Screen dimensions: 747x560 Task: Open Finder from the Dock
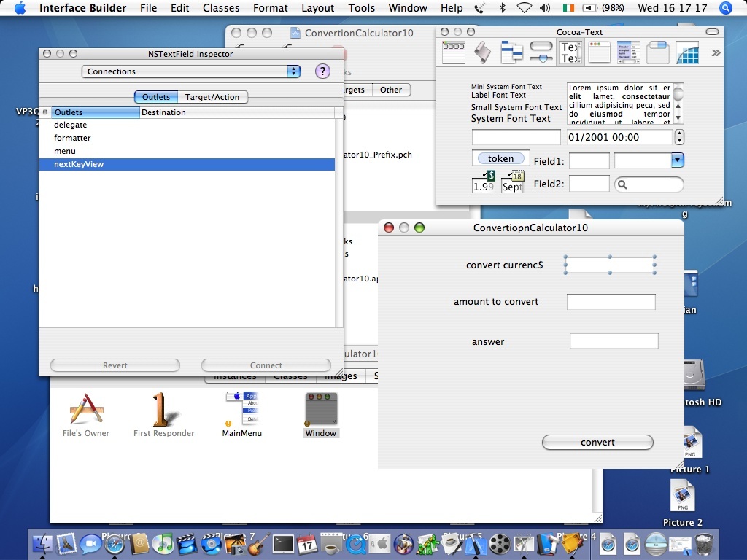coord(42,544)
